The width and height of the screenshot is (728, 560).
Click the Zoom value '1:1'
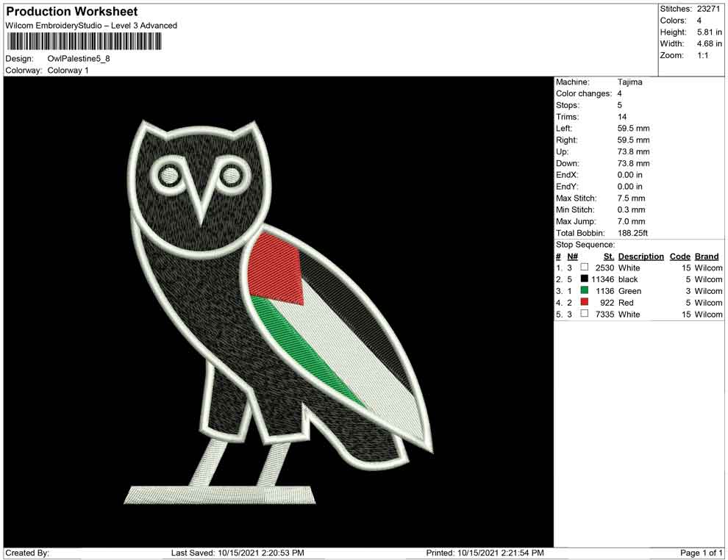(x=702, y=55)
